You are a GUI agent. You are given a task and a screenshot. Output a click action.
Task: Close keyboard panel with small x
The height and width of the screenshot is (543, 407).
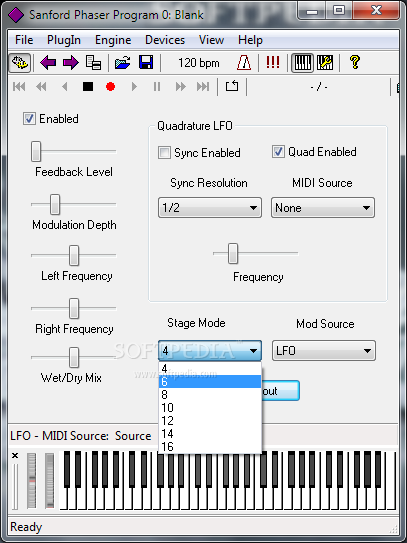click(15, 456)
